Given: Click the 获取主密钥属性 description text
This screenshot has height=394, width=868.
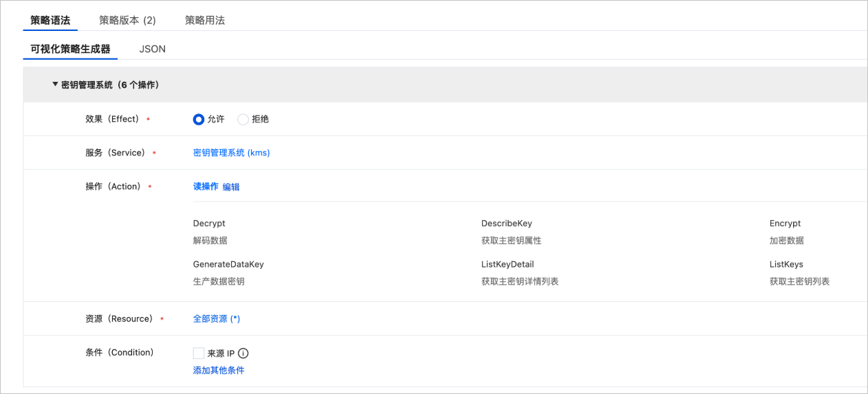Looking at the screenshot, I should (x=512, y=241).
